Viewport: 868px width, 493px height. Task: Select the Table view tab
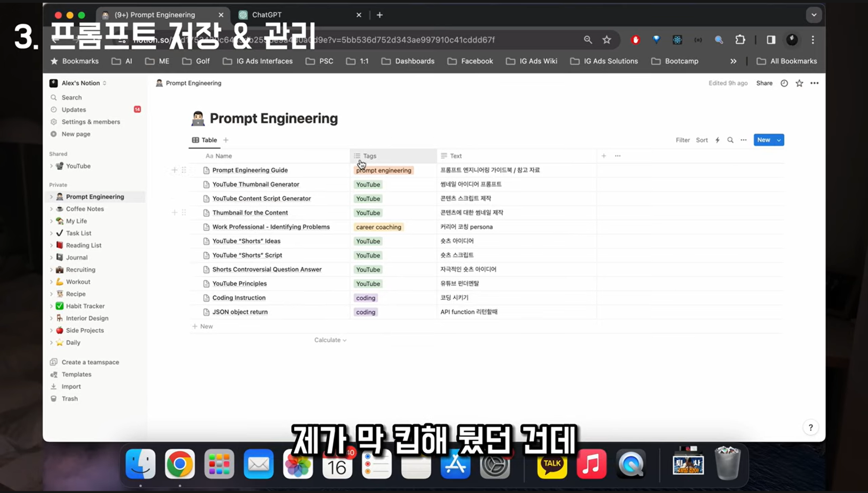click(x=204, y=140)
